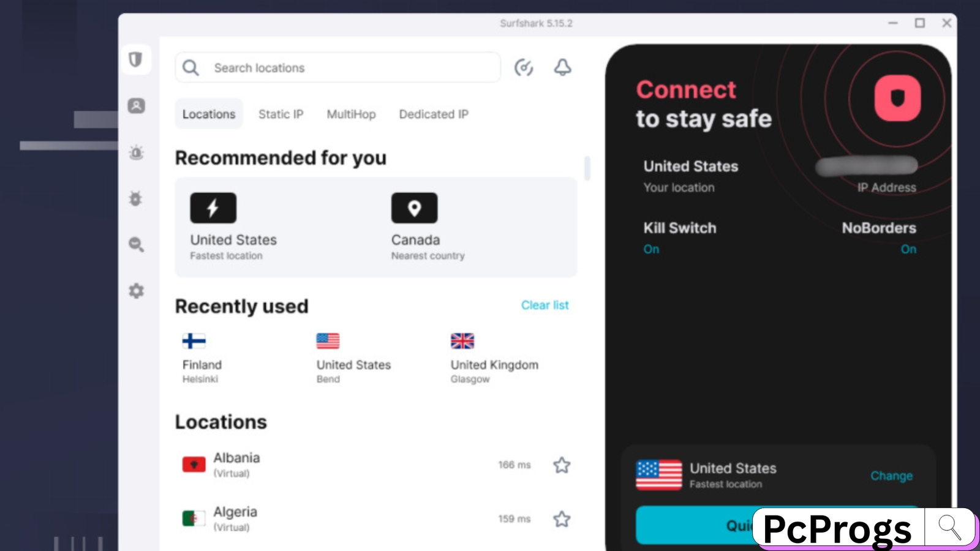Select United States Bend recent location

(353, 359)
